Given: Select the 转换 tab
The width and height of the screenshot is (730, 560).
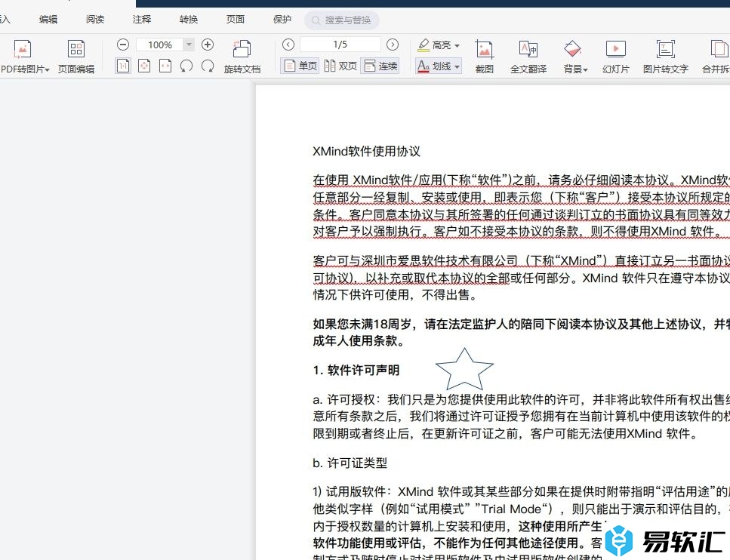Looking at the screenshot, I should [x=189, y=19].
